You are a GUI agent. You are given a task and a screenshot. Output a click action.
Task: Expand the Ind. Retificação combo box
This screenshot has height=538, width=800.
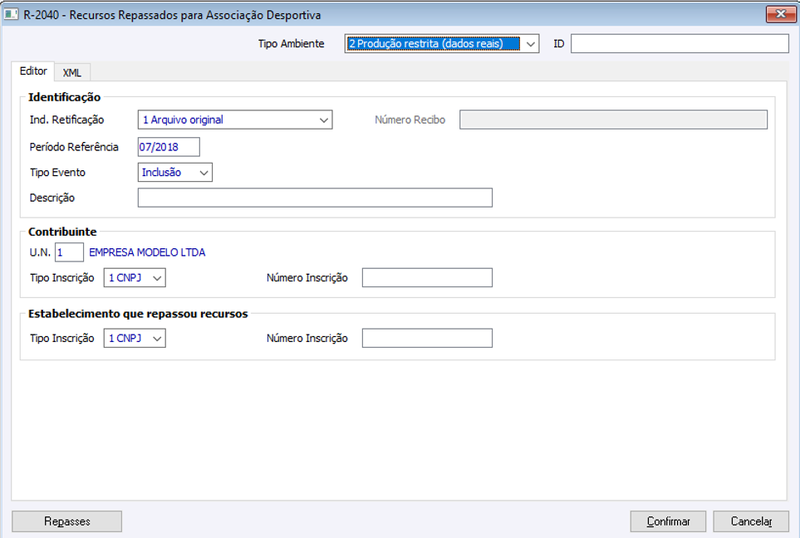click(235, 120)
